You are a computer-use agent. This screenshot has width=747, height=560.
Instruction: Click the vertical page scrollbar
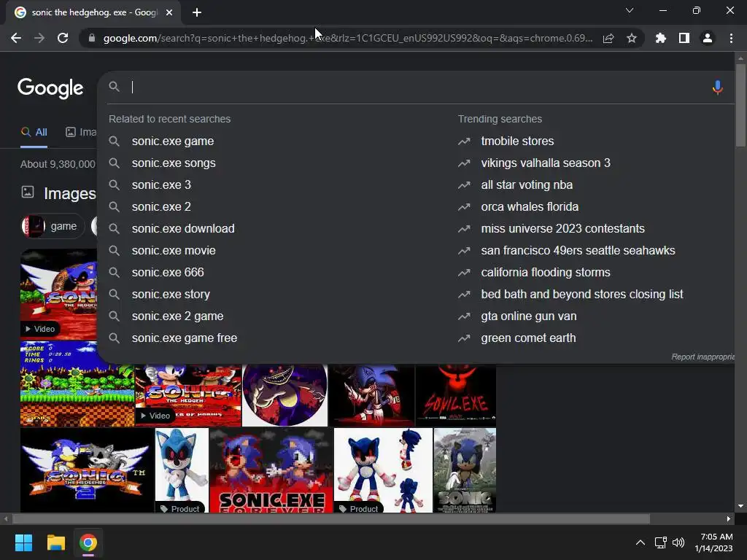pos(740,105)
